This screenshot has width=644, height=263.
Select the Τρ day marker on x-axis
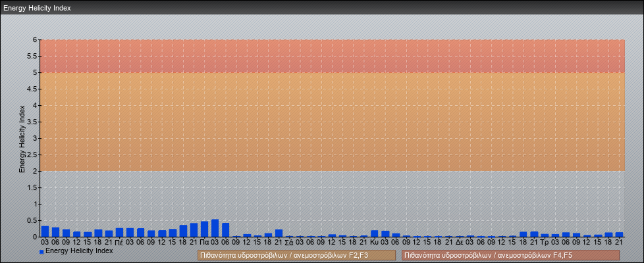[545, 242]
